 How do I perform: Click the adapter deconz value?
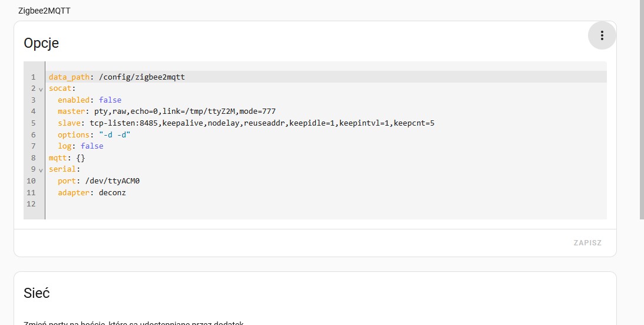[x=112, y=192]
